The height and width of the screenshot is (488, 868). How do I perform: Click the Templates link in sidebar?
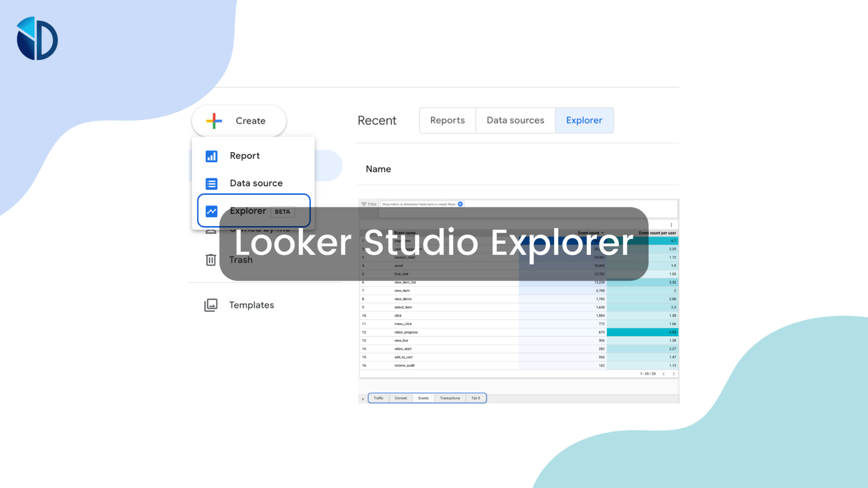(251, 305)
